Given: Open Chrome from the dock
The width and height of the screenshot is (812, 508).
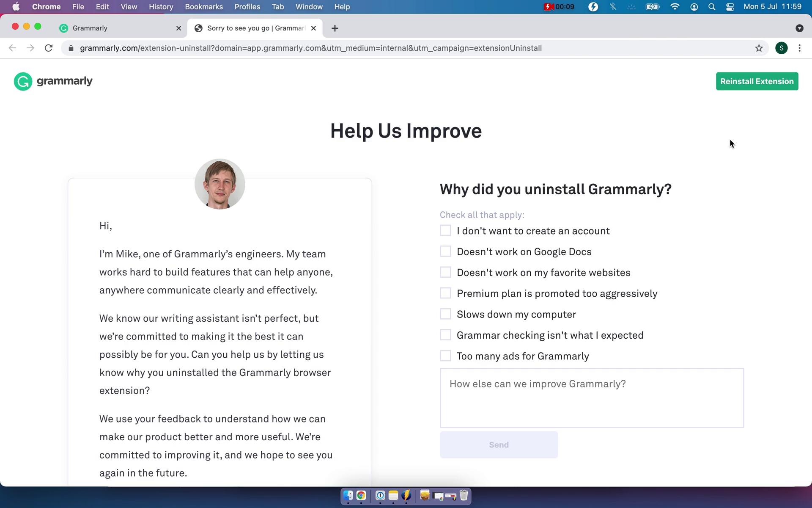Looking at the screenshot, I should coord(361,495).
